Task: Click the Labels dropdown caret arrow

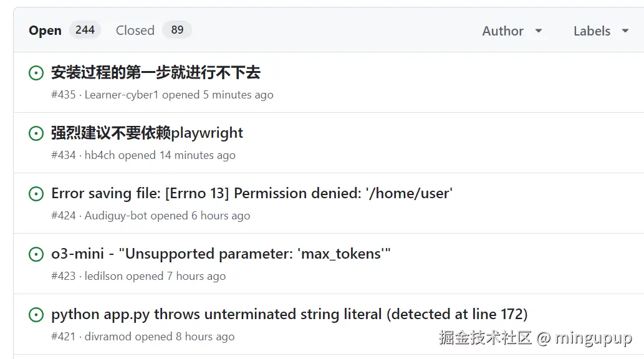Action: [625, 31]
